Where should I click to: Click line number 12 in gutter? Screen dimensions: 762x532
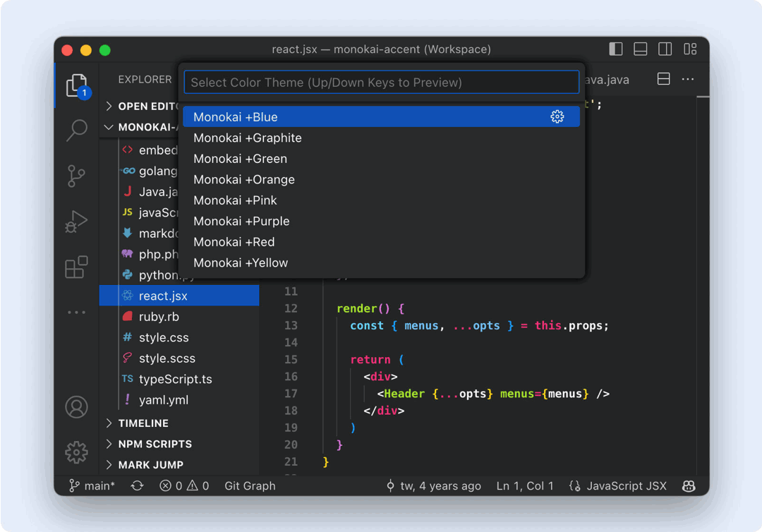(291, 308)
